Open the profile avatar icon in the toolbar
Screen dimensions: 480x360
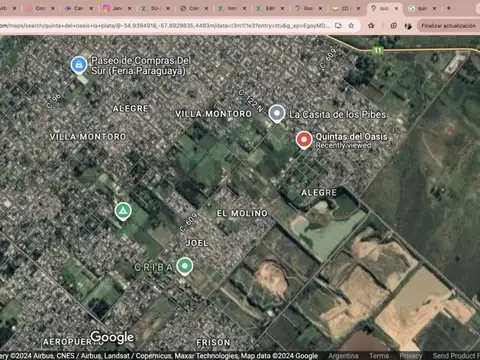click(408, 26)
